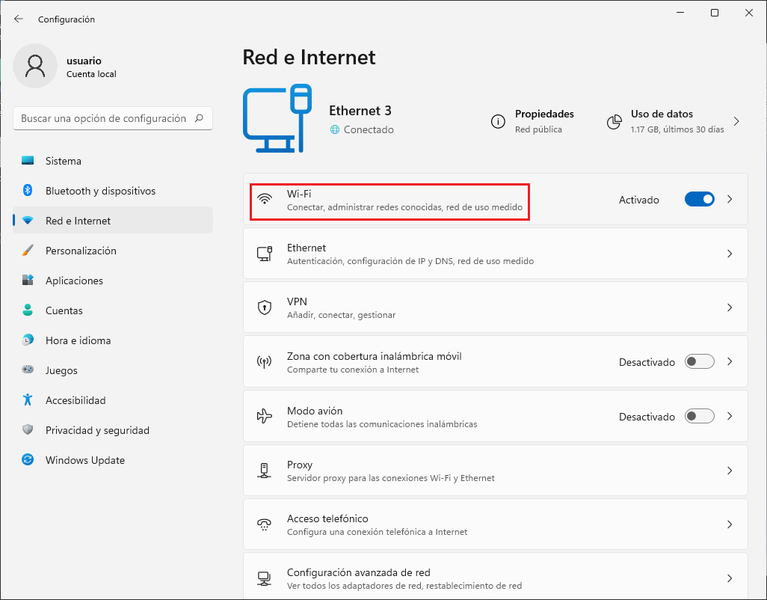Enable Zona con cobertura inalámbrica móvil toggle

[x=699, y=362]
